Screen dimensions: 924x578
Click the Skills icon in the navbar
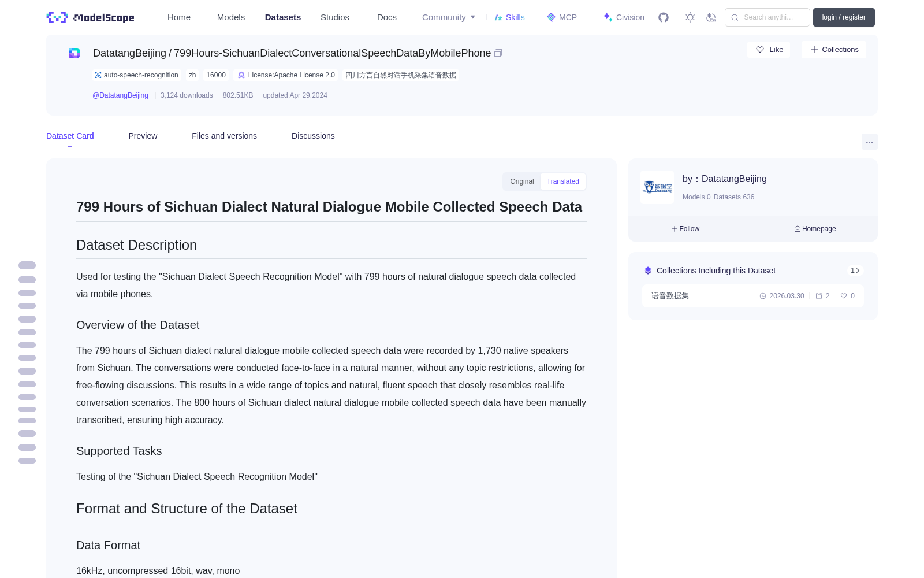click(x=498, y=17)
